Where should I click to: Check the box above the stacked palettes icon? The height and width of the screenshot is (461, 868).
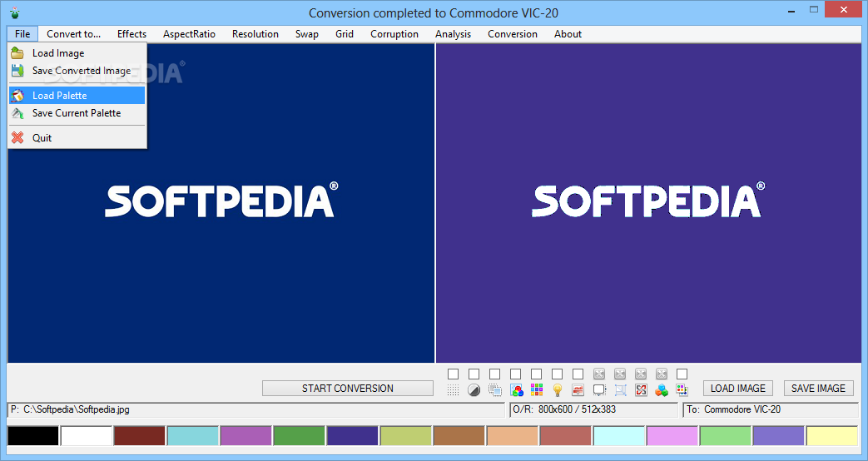[x=682, y=374]
